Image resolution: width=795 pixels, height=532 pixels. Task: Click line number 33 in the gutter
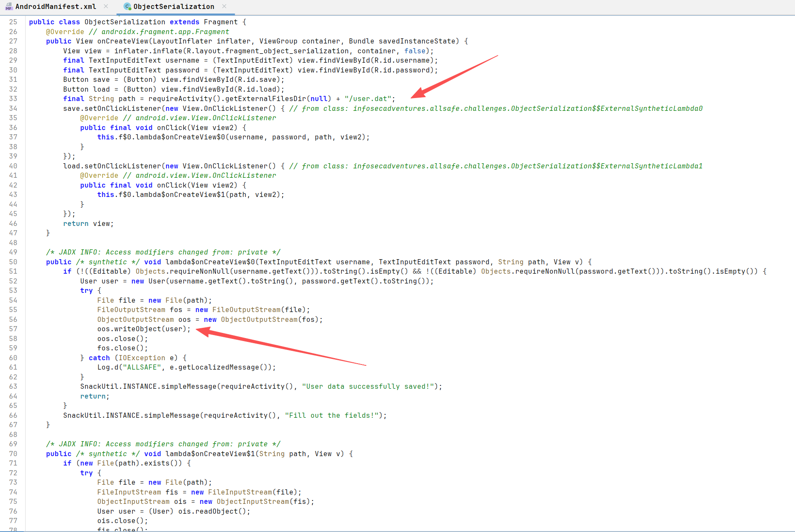tap(13, 99)
